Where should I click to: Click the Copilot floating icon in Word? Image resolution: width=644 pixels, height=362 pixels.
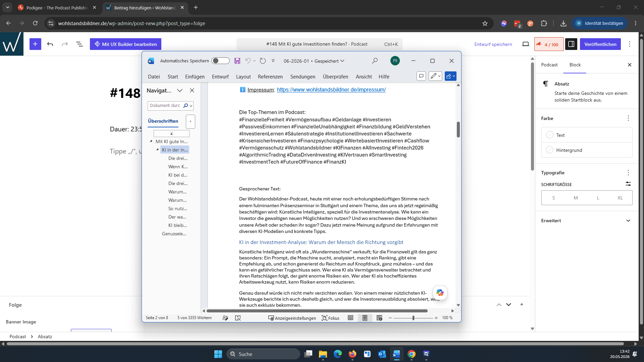(440, 293)
